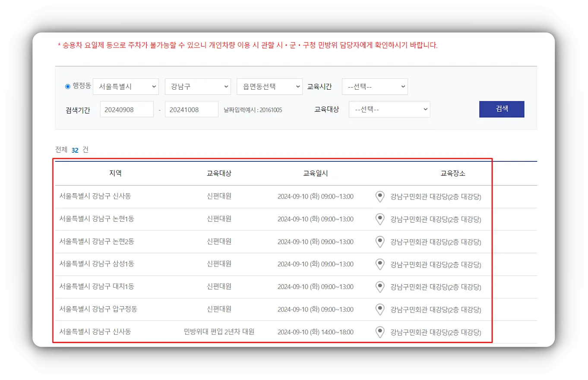588x380 pixels.
Task: Click the map pin icon on the 압구정동 row
Action: coord(380,309)
